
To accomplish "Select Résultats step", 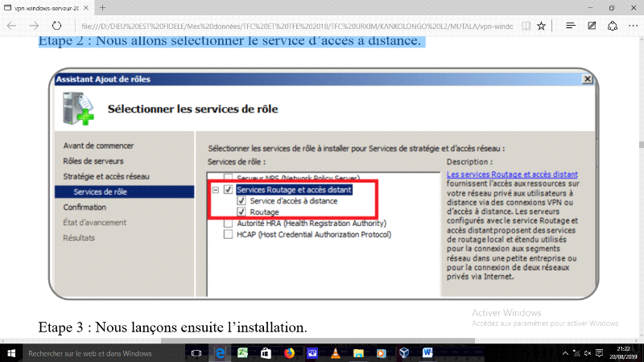I will click(79, 238).
